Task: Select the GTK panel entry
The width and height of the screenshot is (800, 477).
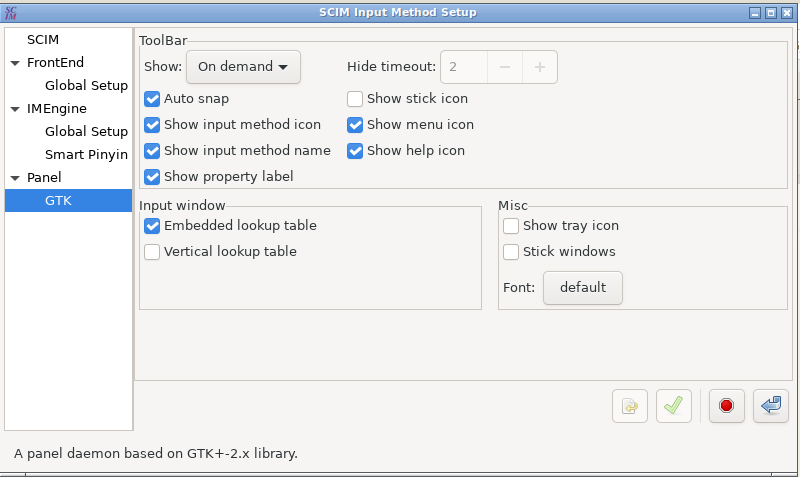Action: pyautogui.click(x=68, y=200)
